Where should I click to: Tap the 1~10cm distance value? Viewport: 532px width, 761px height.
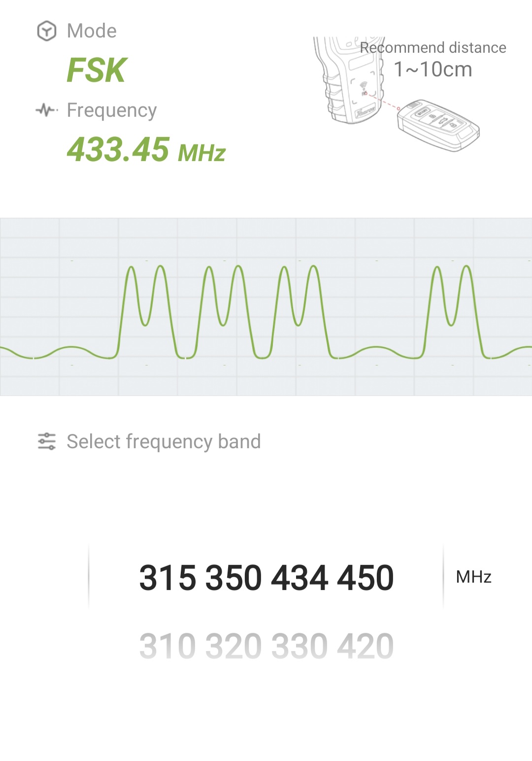tap(433, 69)
